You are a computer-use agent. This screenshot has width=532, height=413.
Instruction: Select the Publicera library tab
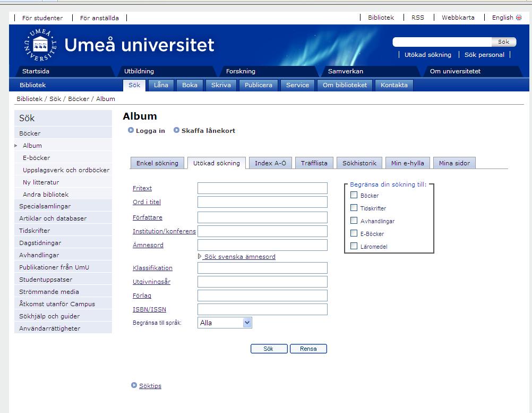coord(258,85)
